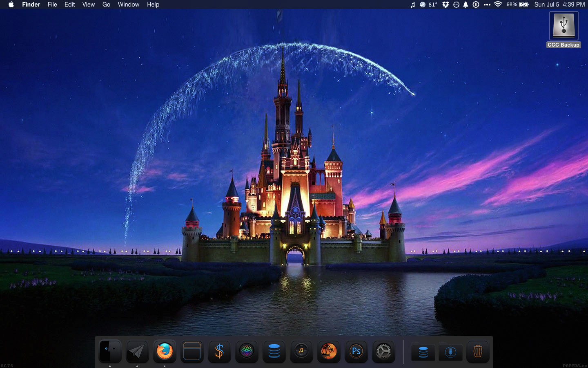Open the 81° weather menu bar item

click(x=428, y=4)
